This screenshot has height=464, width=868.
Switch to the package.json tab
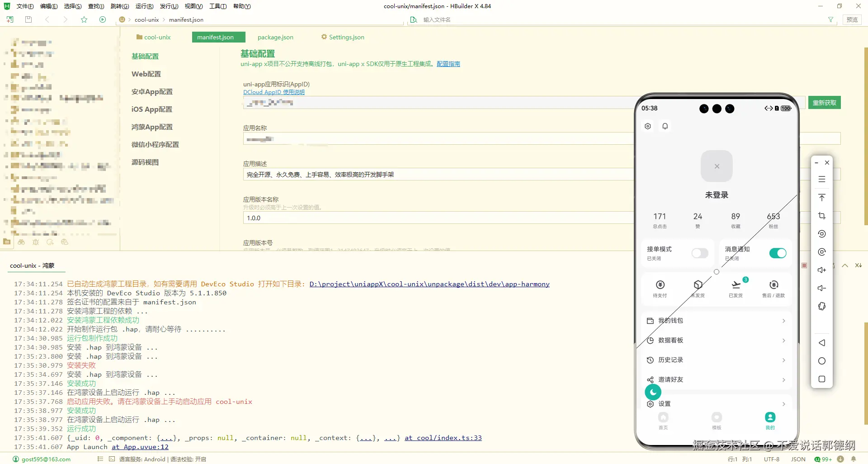tap(275, 37)
